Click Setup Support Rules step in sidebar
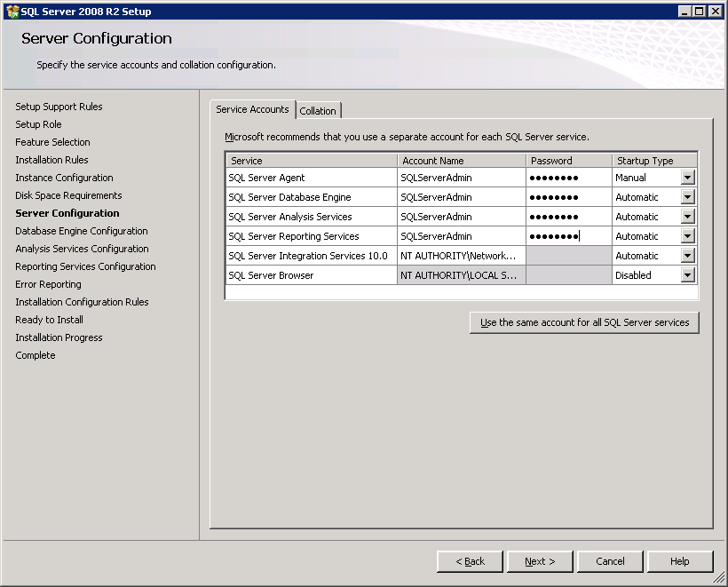 [x=59, y=107]
